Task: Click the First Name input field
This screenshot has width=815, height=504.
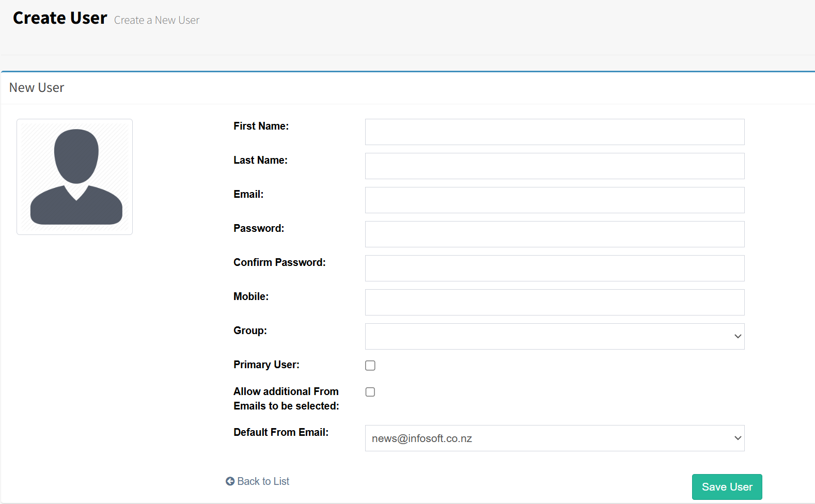Action: click(555, 132)
